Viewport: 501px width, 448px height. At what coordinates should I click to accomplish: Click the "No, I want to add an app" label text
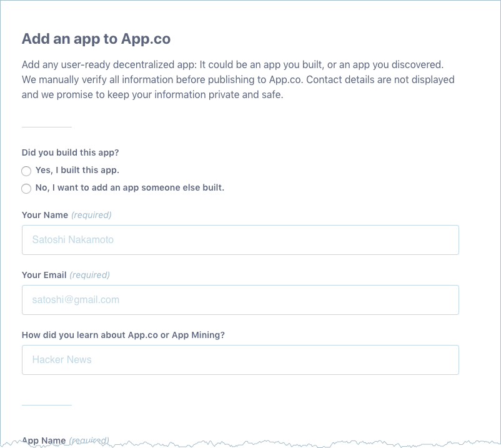(x=129, y=187)
